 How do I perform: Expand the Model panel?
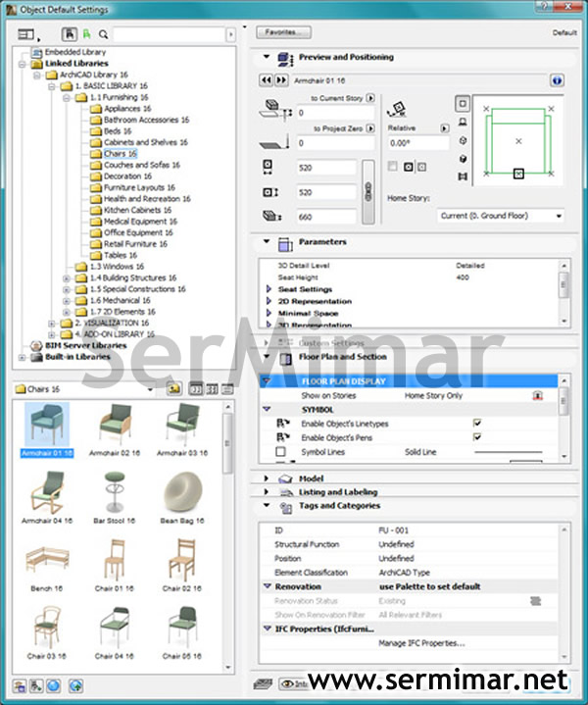click(x=267, y=478)
